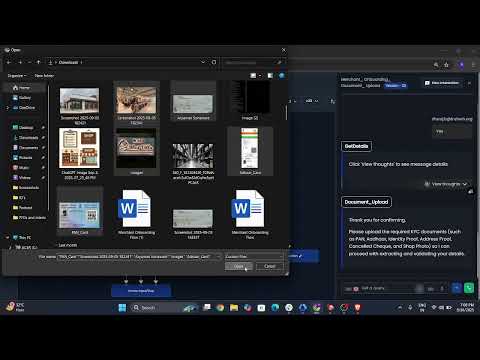
Task: Open File Explorer from the taskbar
Action: click(x=234, y=307)
